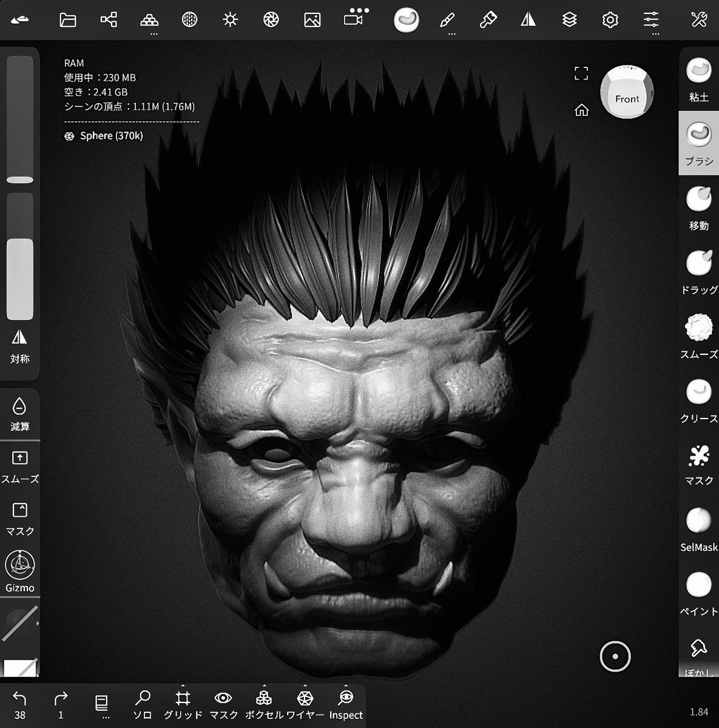Click the ボクセル (Voxel) remesh button

point(264,705)
